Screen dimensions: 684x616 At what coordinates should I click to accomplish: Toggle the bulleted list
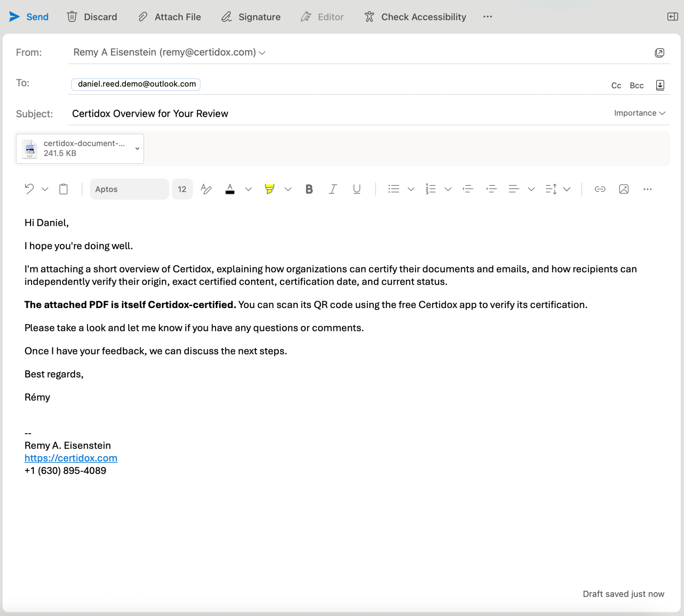394,189
